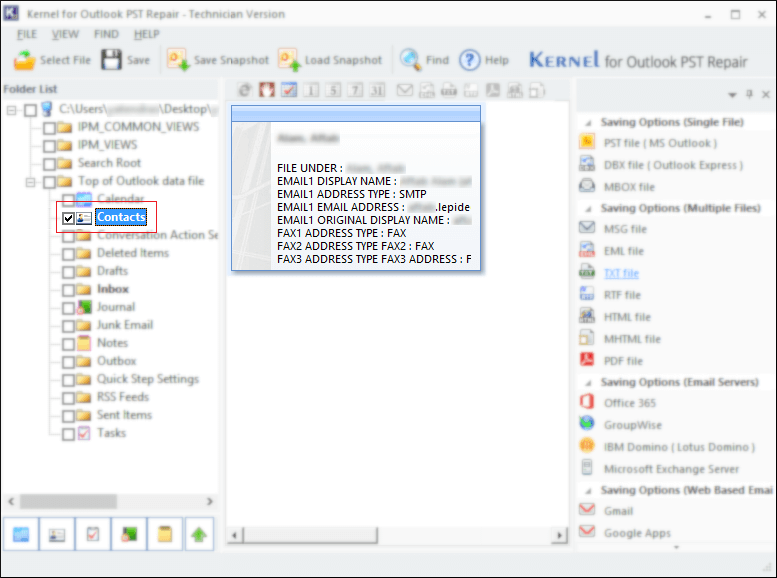Click the contacts view button at bottom

point(56,534)
